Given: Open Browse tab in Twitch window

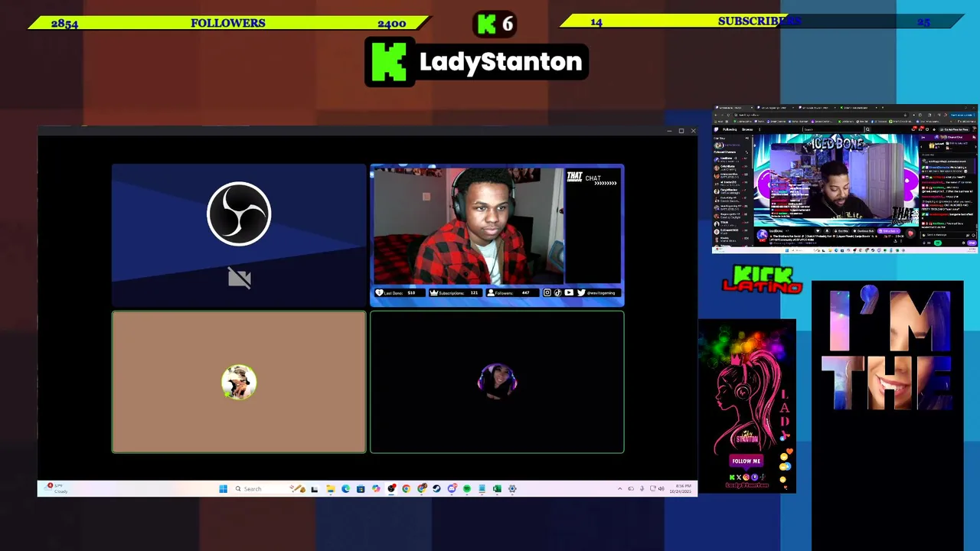Looking at the screenshot, I should tap(747, 129).
